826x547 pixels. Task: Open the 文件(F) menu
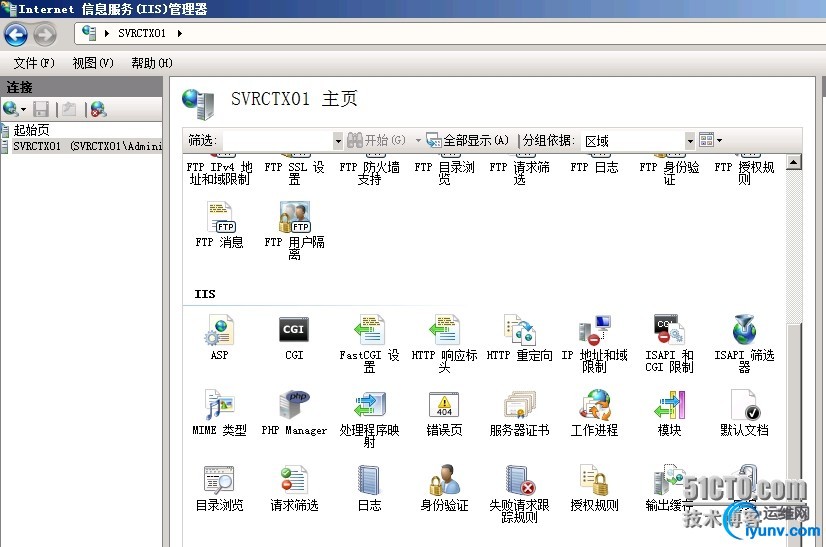tap(34, 63)
